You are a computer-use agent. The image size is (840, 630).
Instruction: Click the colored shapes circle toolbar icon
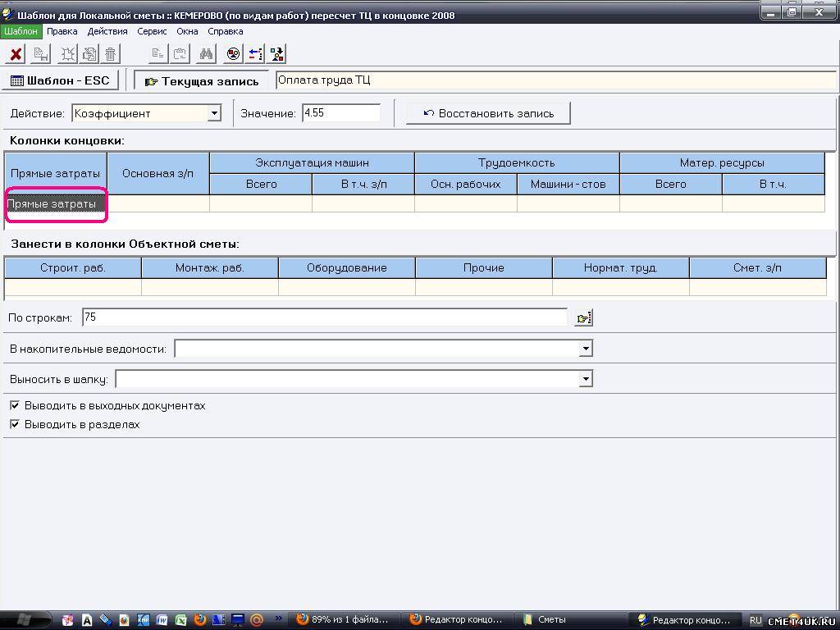coord(234,54)
